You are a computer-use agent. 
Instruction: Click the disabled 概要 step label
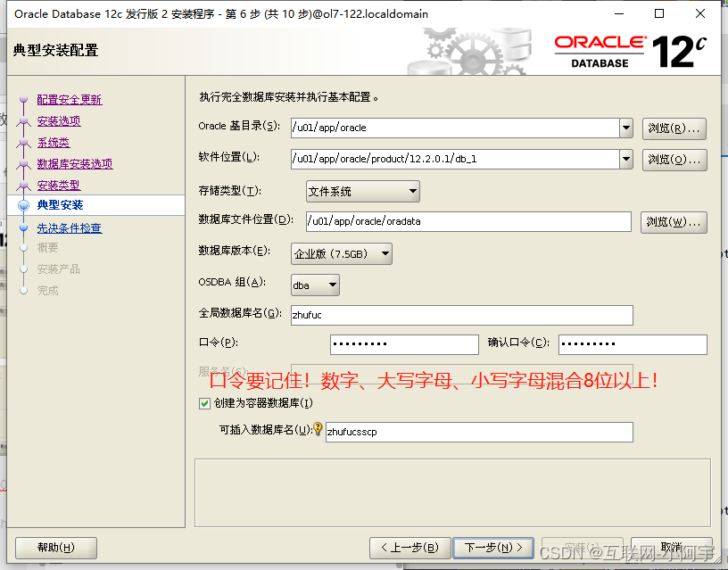tap(48, 248)
